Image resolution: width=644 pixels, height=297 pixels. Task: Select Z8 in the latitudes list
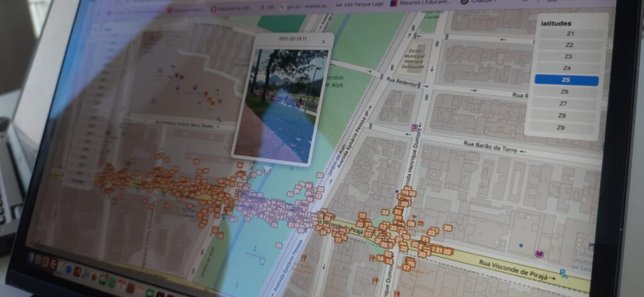(x=562, y=116)
